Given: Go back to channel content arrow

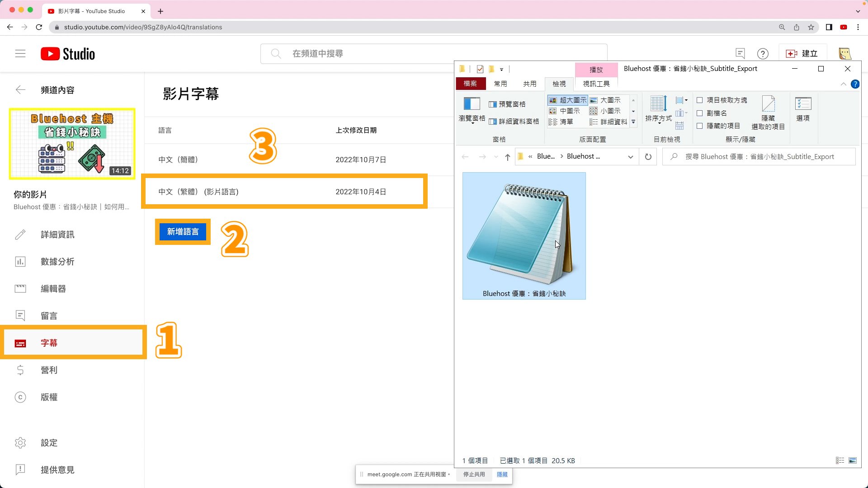Looking at the screenshot, I should pos(20,90).
